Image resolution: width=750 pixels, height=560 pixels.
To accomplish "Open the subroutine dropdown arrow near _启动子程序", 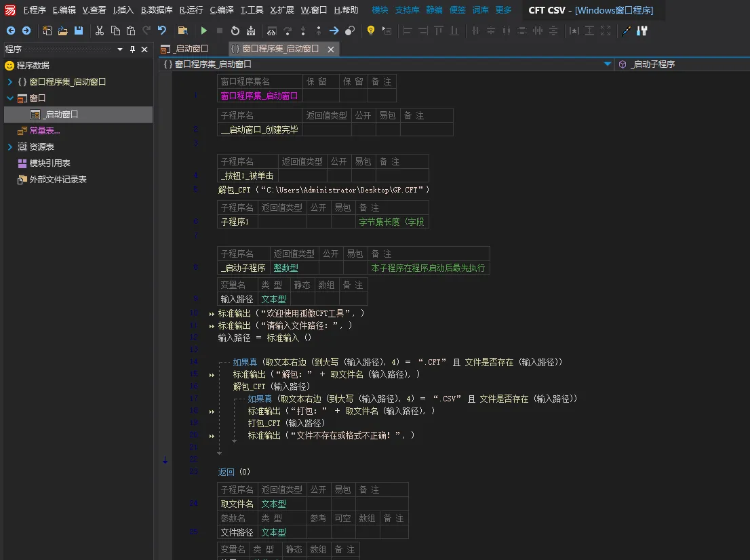I will point(608,64).
